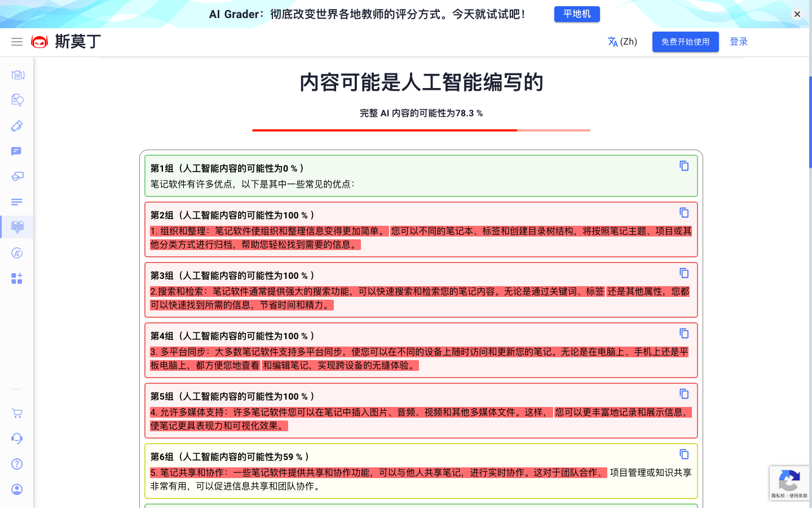
Task: Select the Paraphraser tool in the sidebar
Action: tap(17, 74)
